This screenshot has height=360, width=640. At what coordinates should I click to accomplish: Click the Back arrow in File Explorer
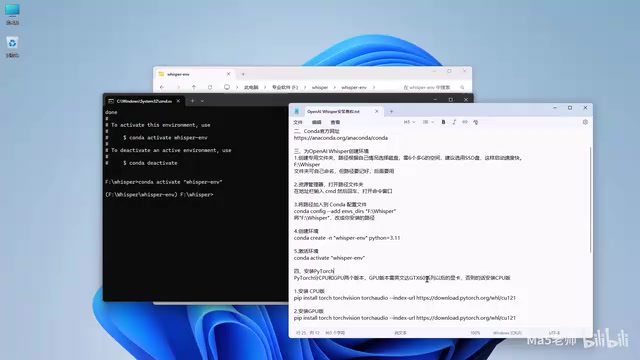162,87
